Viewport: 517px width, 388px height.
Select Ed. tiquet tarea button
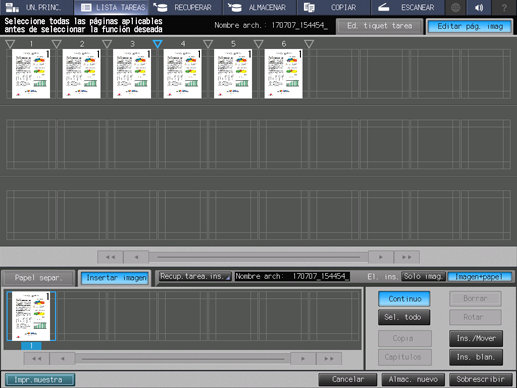380,26
